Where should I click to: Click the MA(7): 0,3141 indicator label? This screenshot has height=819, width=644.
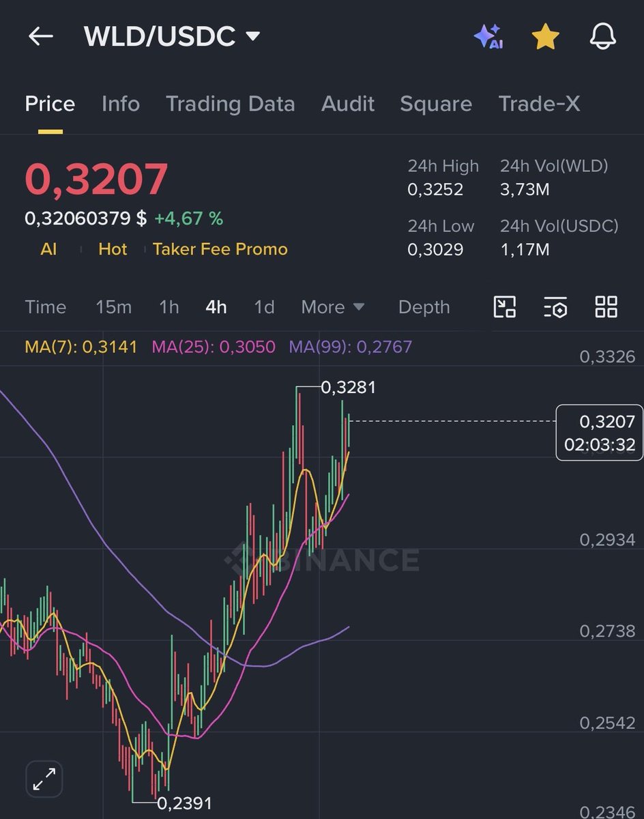coord(81,347)
